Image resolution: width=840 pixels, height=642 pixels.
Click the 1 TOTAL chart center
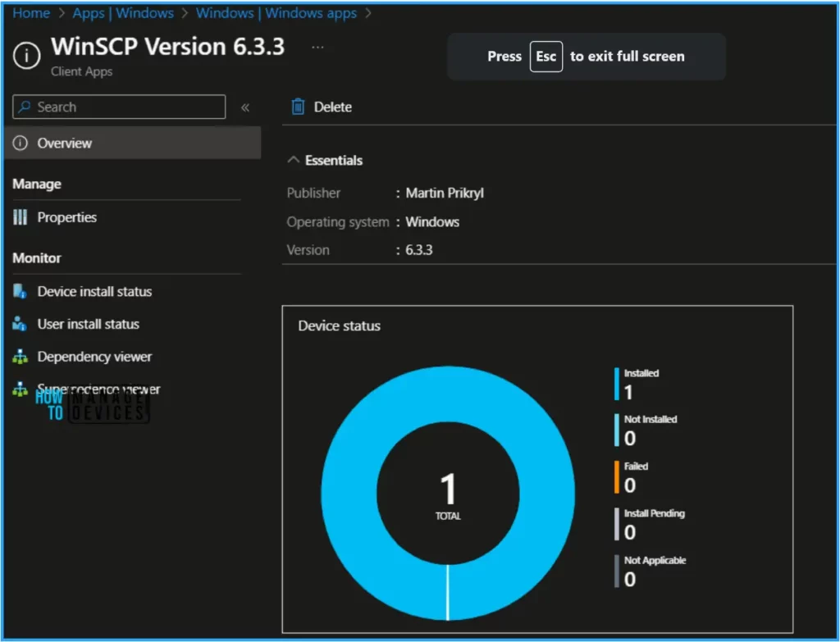coord(448,495)
